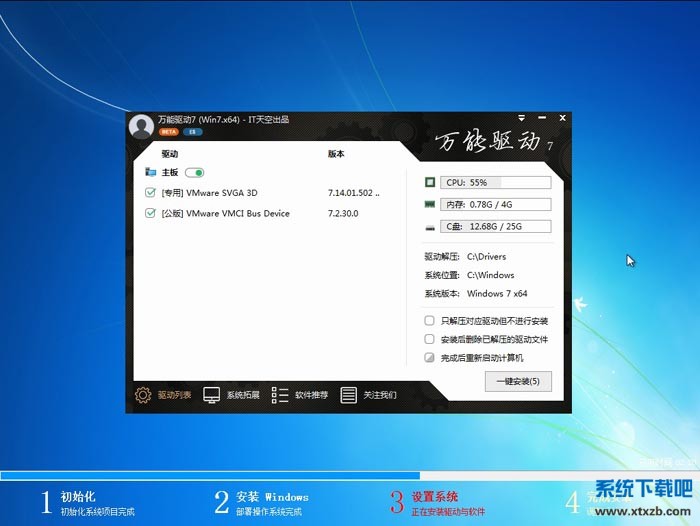The width and height of the screenshot is (700, 526).
Task: Click the CPU chip icon
Action: pyautogui.click(x=430, y=183)
